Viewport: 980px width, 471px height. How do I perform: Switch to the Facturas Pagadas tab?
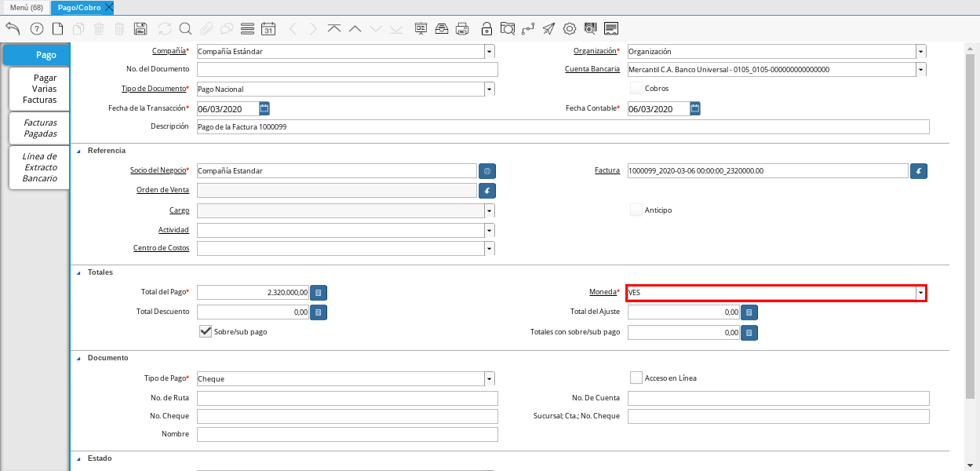pyautogui.click(x=40, y=128)
